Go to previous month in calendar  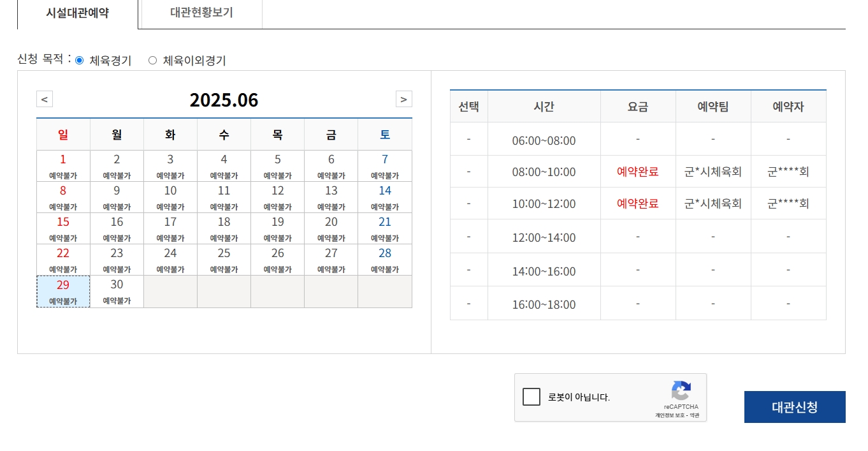45,100
